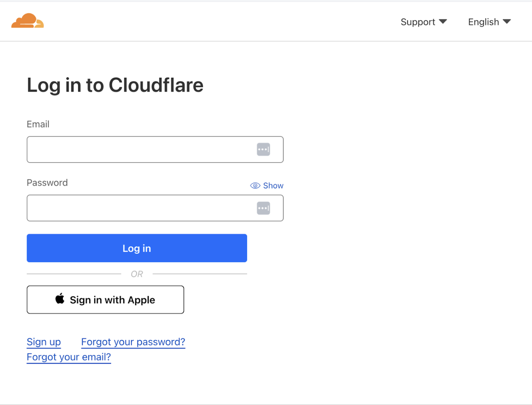Click Sign in with Apple button
532x405 pixels.
[x=105, y=300]
